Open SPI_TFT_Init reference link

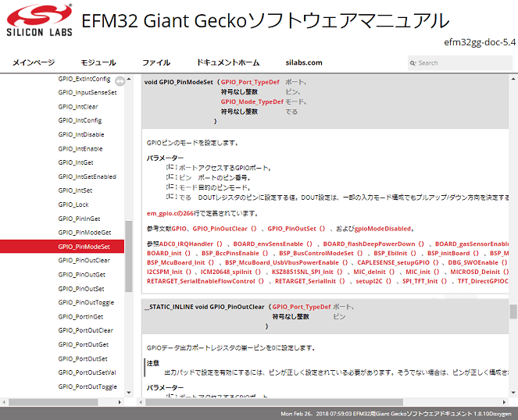point(424,281)
